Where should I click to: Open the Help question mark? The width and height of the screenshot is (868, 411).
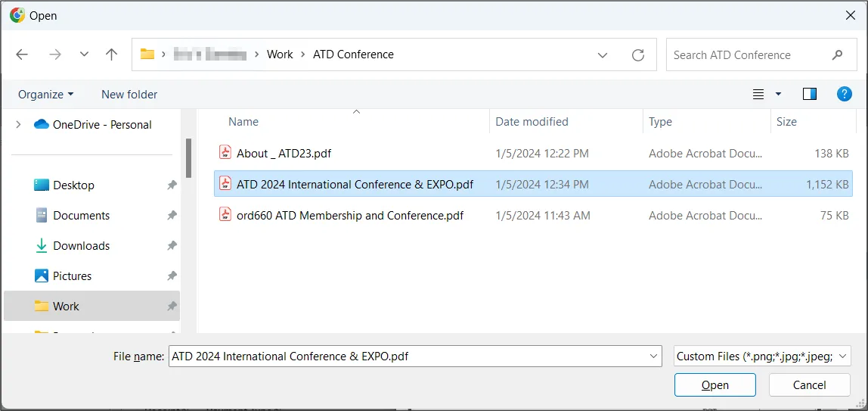tap(845, 94)
